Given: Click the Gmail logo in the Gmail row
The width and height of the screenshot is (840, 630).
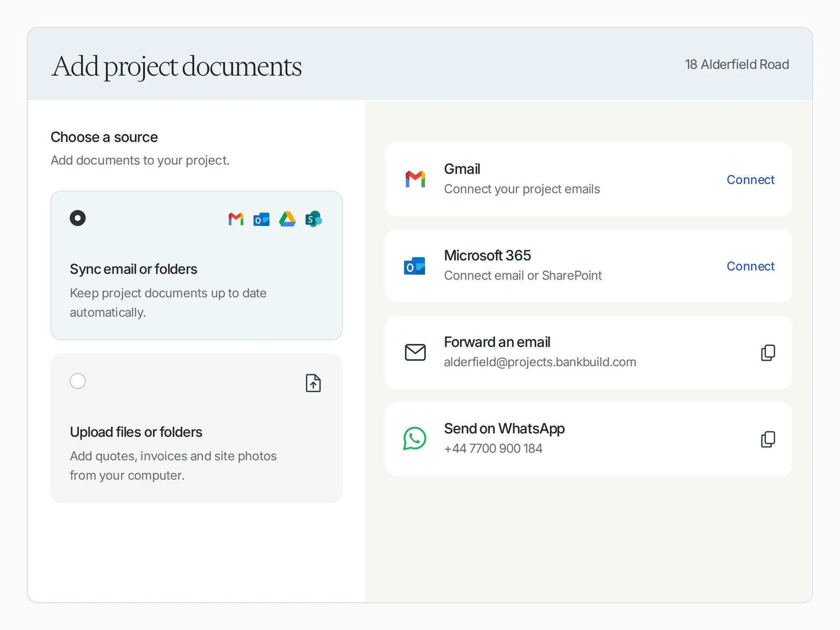Looking at the screenshot, I should (x=415, y=179).
